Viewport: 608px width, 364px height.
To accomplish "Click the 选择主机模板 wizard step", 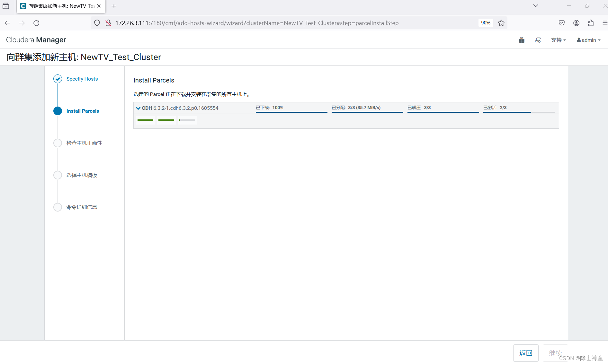I will (x=82, y=175).
